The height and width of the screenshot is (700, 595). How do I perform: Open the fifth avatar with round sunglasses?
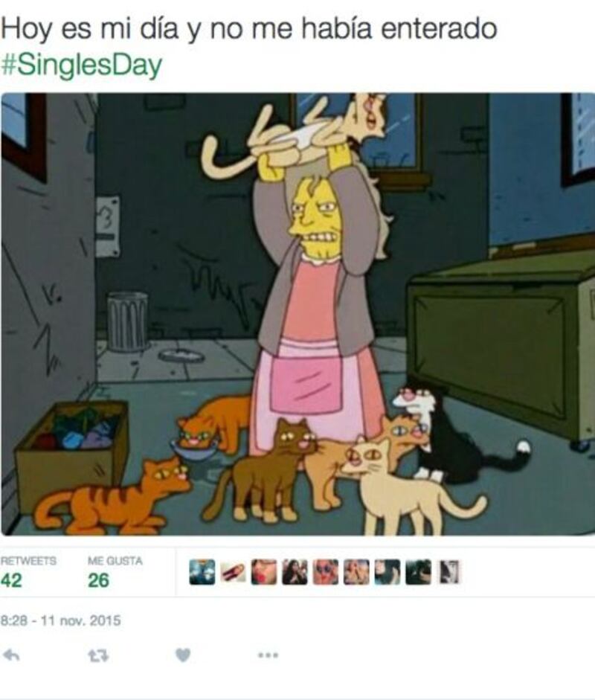click(x=326, y=572)
